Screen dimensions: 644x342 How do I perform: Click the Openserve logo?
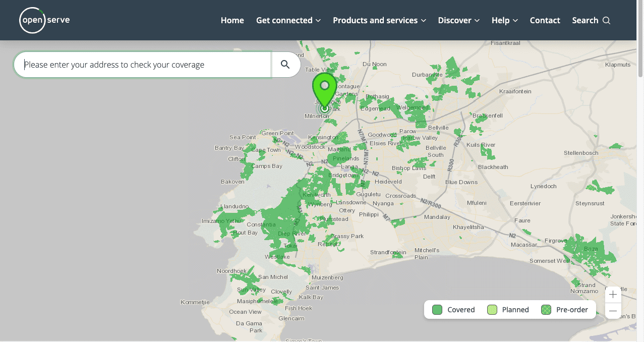(x=44, y=20)
